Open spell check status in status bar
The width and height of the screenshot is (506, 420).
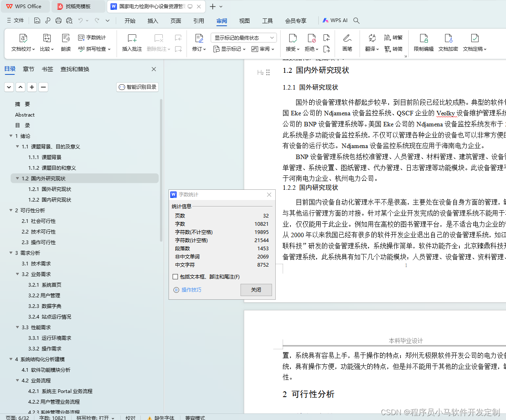point(95,418)
